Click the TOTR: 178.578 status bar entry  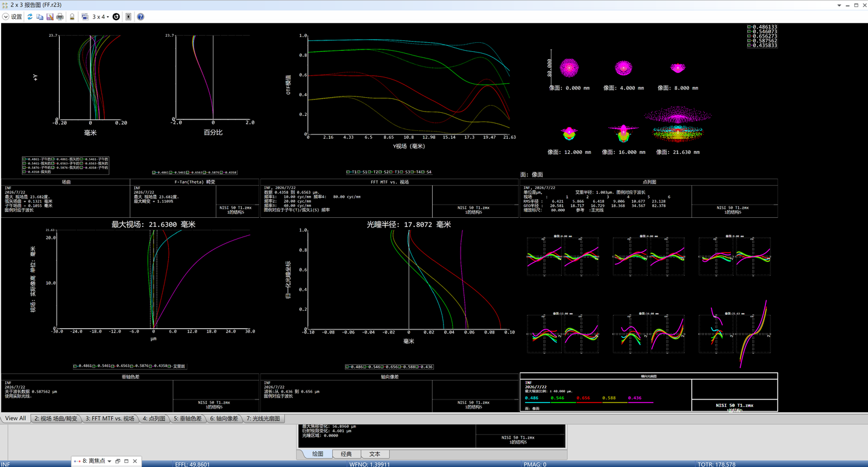pos(716,464)
